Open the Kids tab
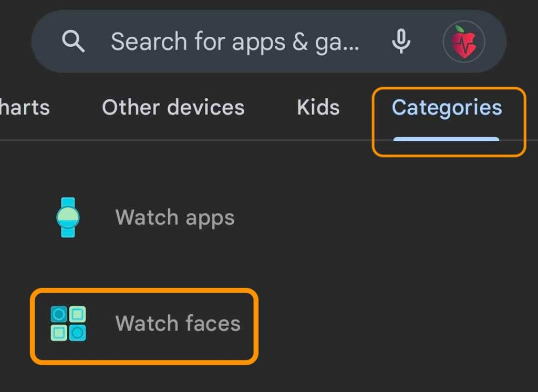Viewport: 538px width, 392px height. click(318, 108)
